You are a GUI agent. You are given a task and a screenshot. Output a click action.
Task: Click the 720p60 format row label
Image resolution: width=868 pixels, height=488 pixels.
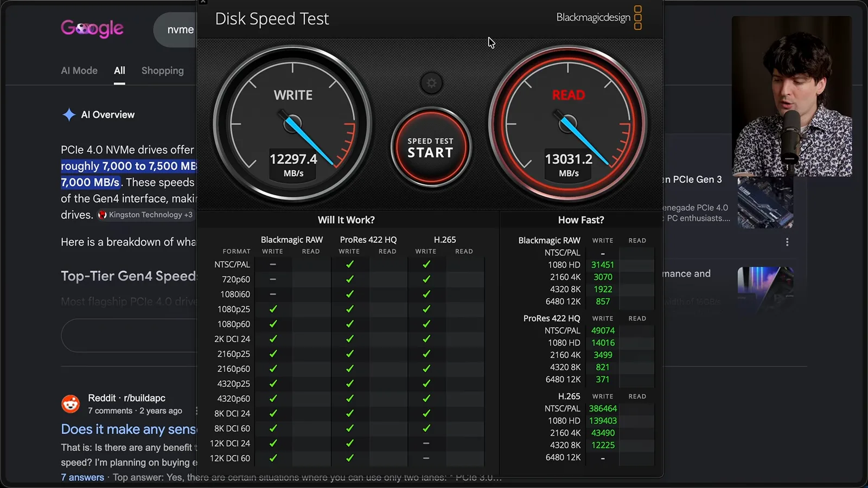pyautogui.click(x=236, y=279)
